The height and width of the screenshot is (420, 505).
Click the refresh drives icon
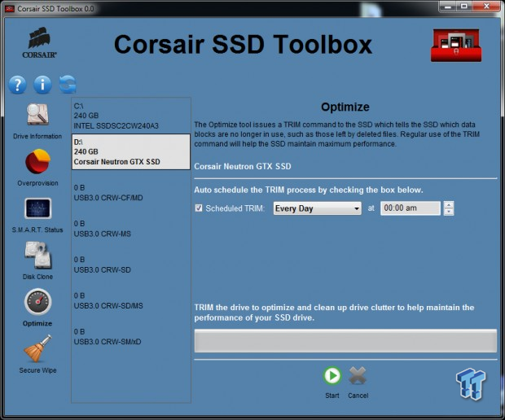click(x=68, y=85)
